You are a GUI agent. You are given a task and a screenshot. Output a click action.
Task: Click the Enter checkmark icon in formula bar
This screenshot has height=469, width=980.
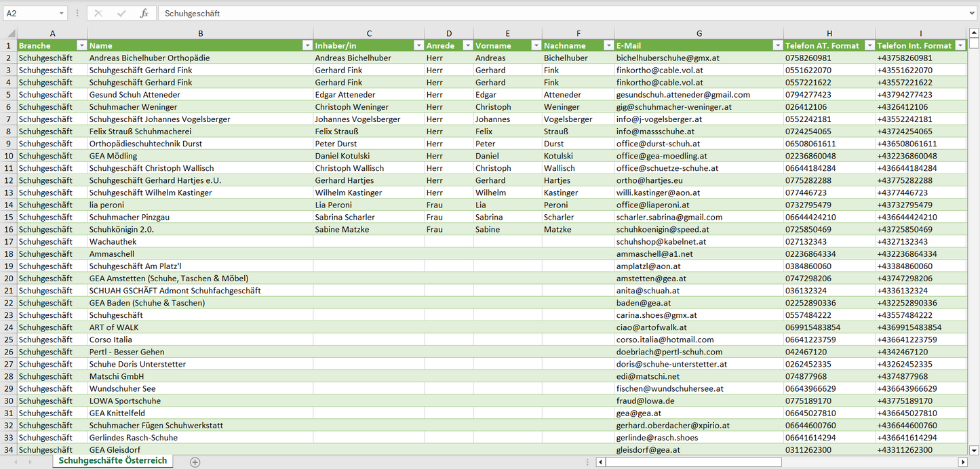pyautogui.click(x=121, y=14)
